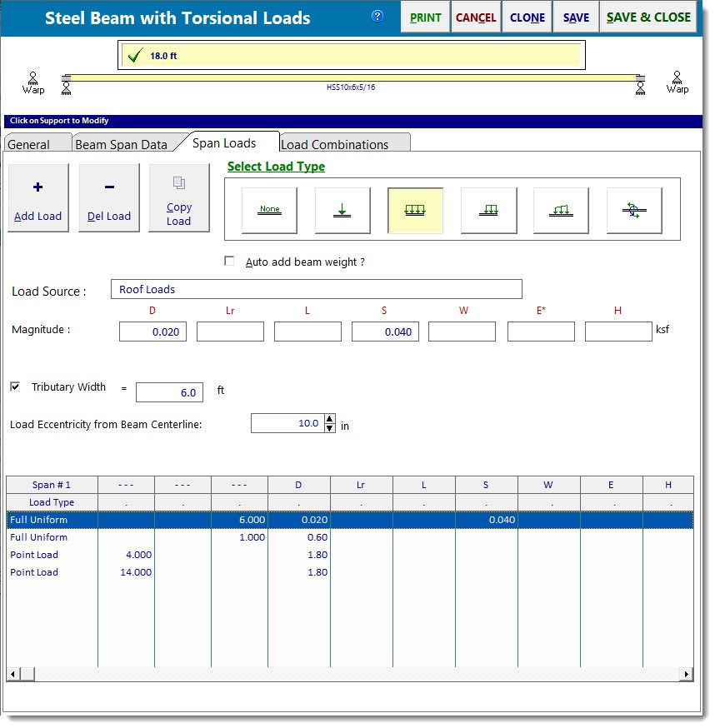Select the varying trapezoidal load type icon
The image size is (715, 728).
562,210
